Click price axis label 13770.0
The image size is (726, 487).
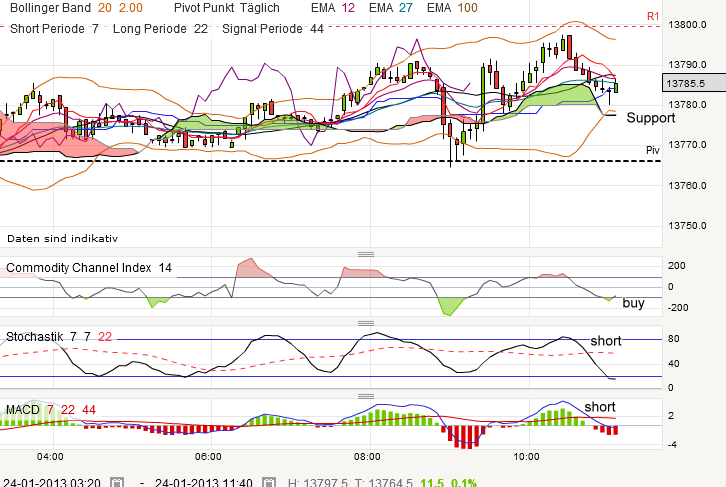pyautogui.click(x=687, y=144)
